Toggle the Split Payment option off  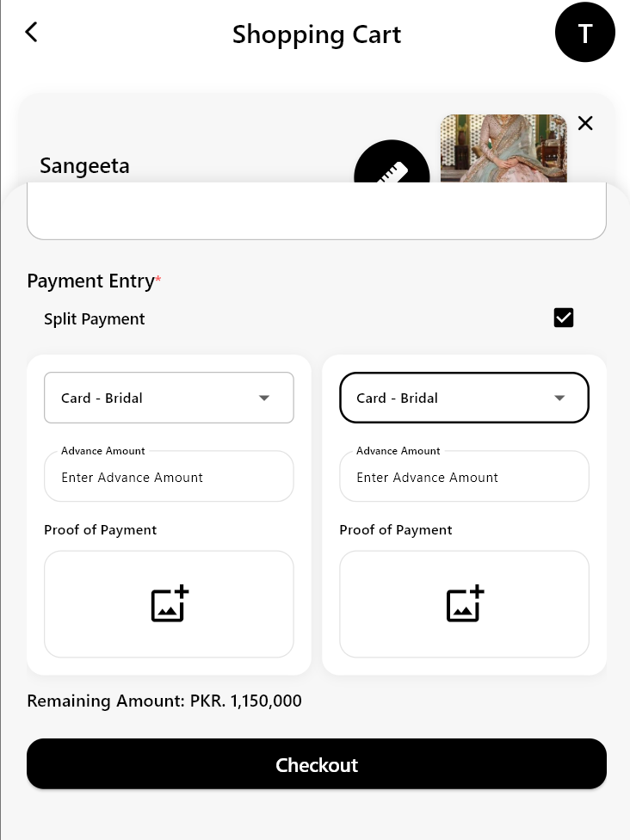tap(564, 318)
